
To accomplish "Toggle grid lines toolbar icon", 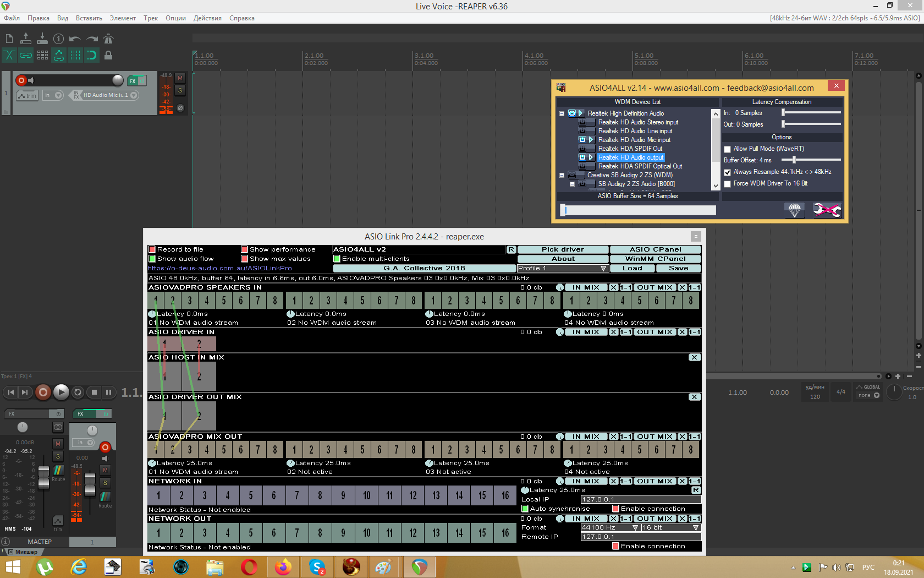I will pyautogui.click(x=75, y=55).
